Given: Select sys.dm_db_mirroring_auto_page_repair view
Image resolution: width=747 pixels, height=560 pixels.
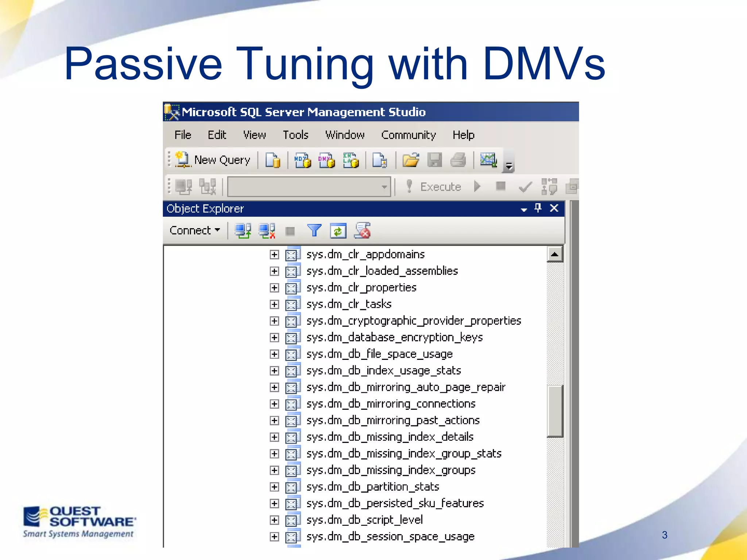Looking at the screenshot, I should (x=406, y=387).
